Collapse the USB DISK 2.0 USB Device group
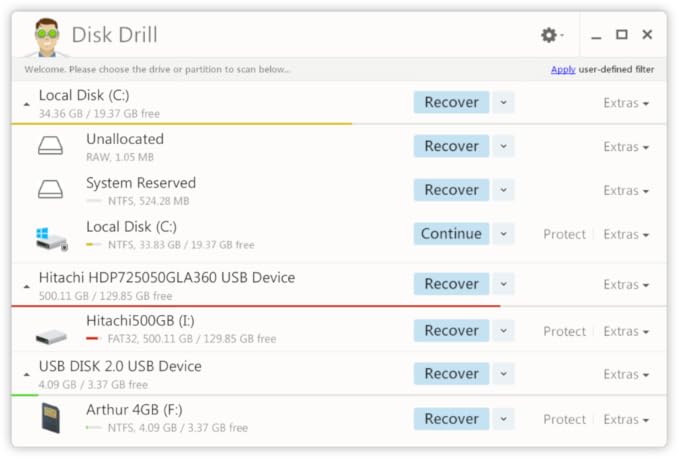 click(x=26, y=375)
